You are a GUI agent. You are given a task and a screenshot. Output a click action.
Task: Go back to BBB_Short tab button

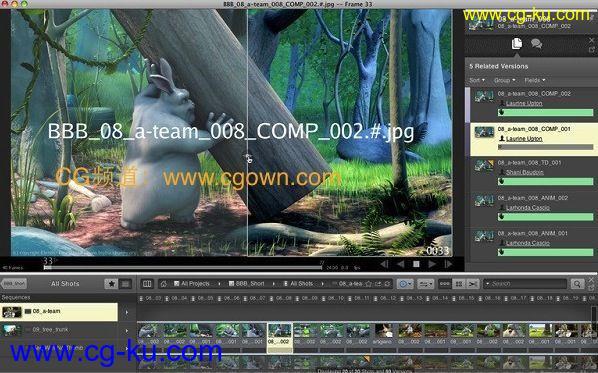[x=14, y=284]
